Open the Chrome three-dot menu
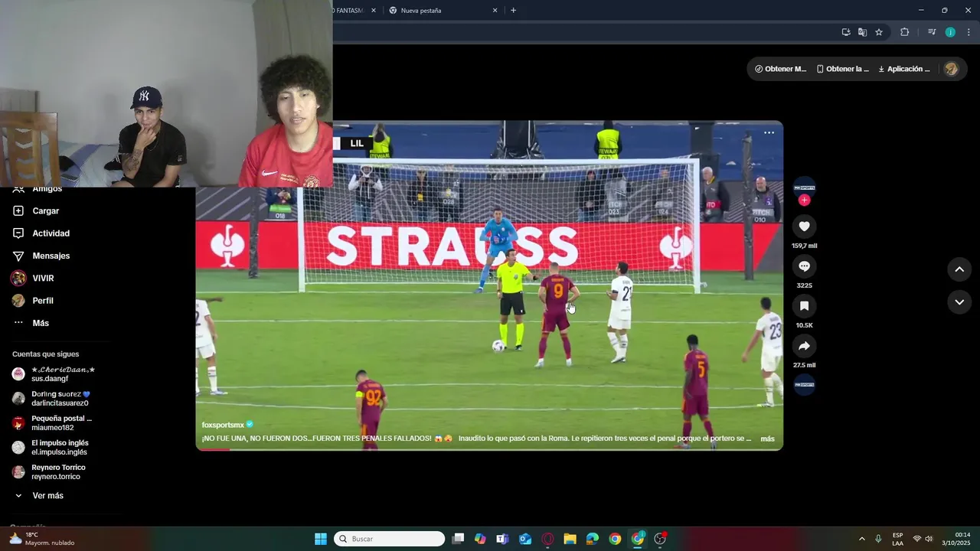This screenshot has width=980, height=551. click(969, 32)
